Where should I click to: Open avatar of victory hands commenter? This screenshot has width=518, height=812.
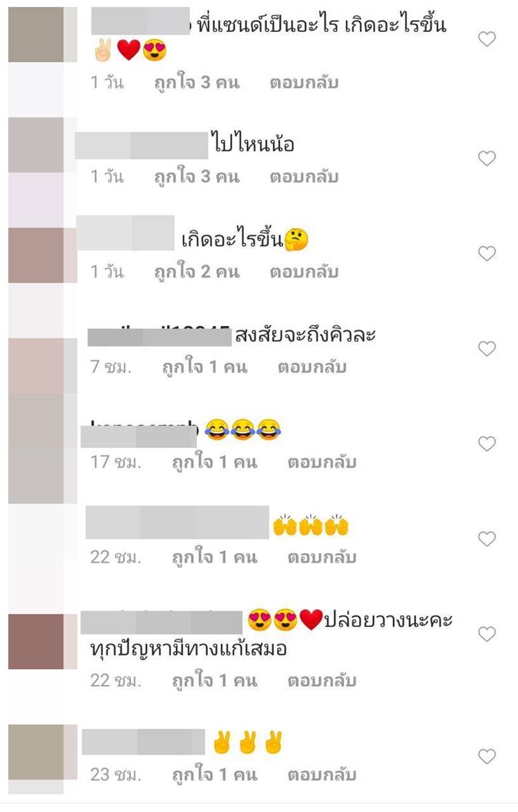coord(36,753)
